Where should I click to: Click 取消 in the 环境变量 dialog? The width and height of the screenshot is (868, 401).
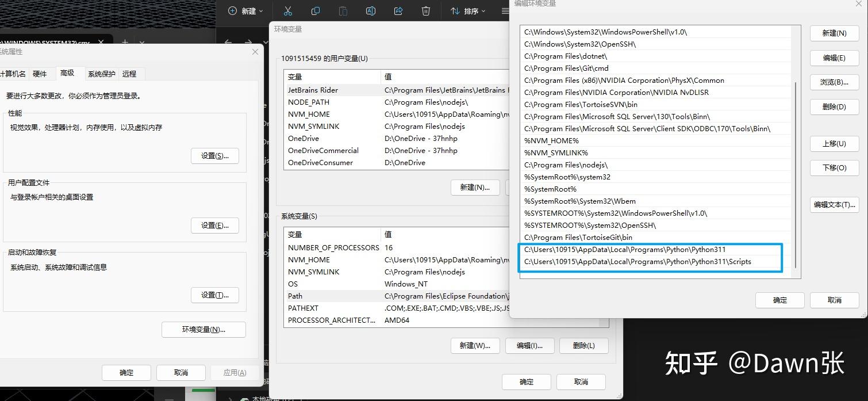point(581,382)
